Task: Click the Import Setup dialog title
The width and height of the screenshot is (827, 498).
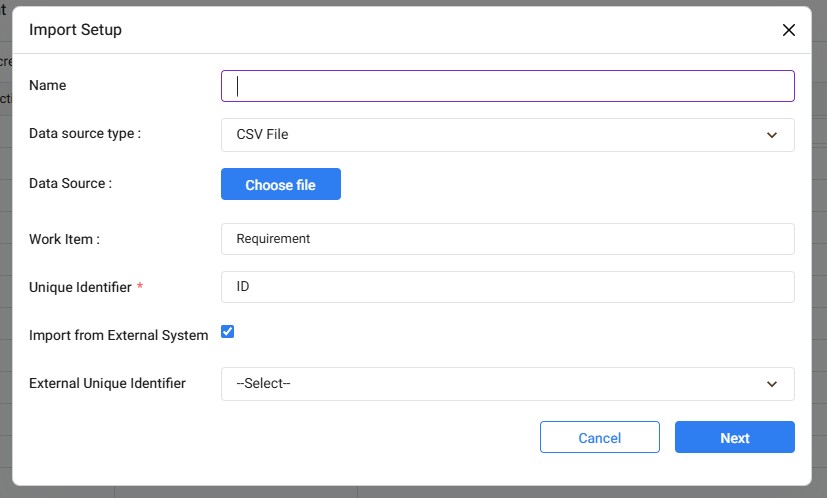Action: [x=75, y=30]
